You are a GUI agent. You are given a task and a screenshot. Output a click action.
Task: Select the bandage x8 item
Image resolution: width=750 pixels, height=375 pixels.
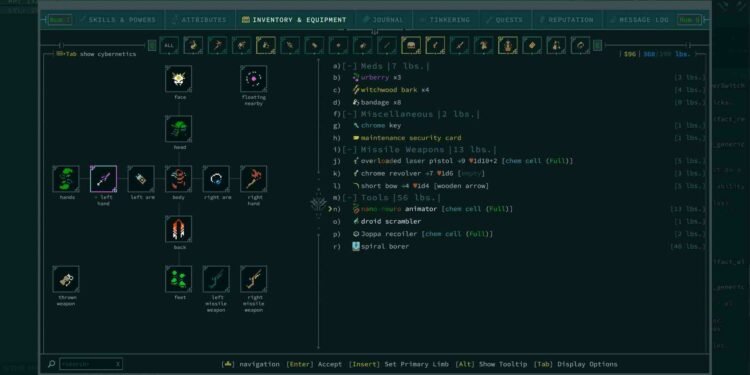[519, 102]
